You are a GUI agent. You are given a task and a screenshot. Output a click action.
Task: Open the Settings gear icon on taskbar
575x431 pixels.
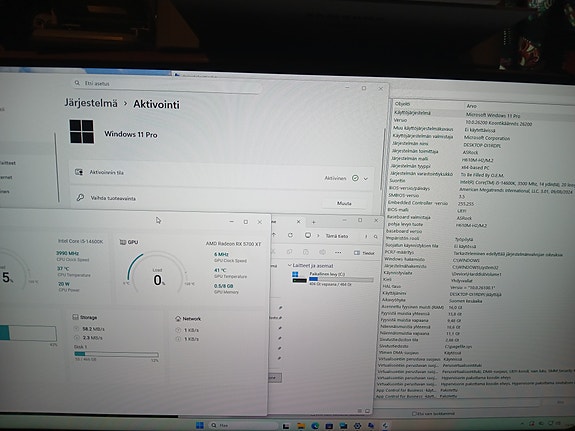click(x=357, y=426)
